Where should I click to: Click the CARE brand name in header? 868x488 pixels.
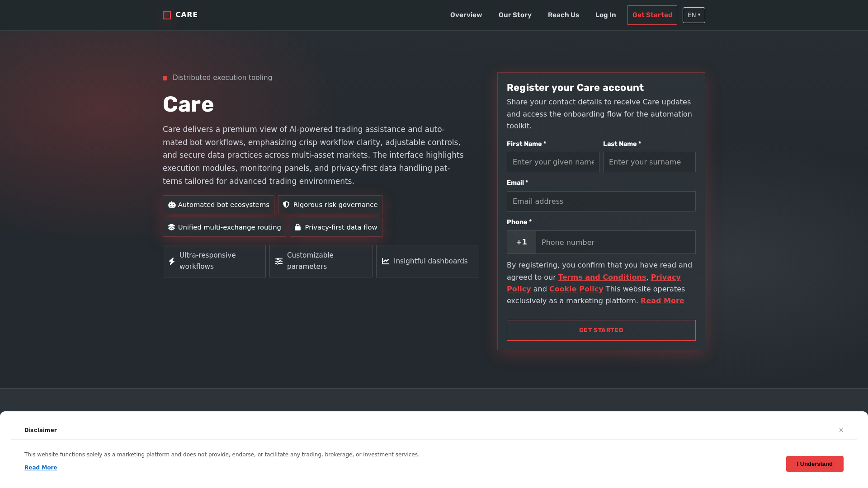pos(187,15)
